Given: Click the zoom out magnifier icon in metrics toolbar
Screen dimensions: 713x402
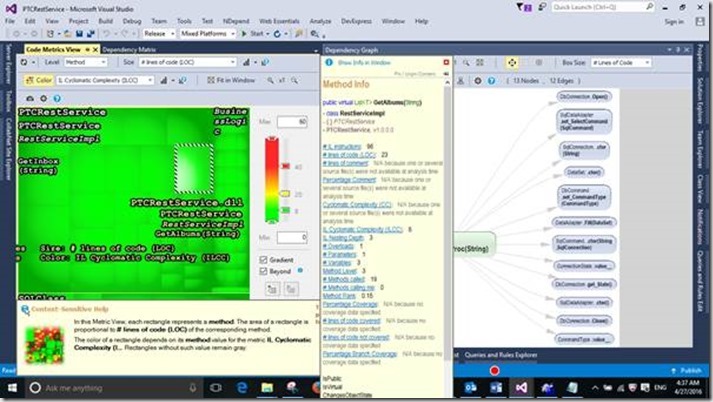Looking at the screenshot, I should (x=270, y=80).
